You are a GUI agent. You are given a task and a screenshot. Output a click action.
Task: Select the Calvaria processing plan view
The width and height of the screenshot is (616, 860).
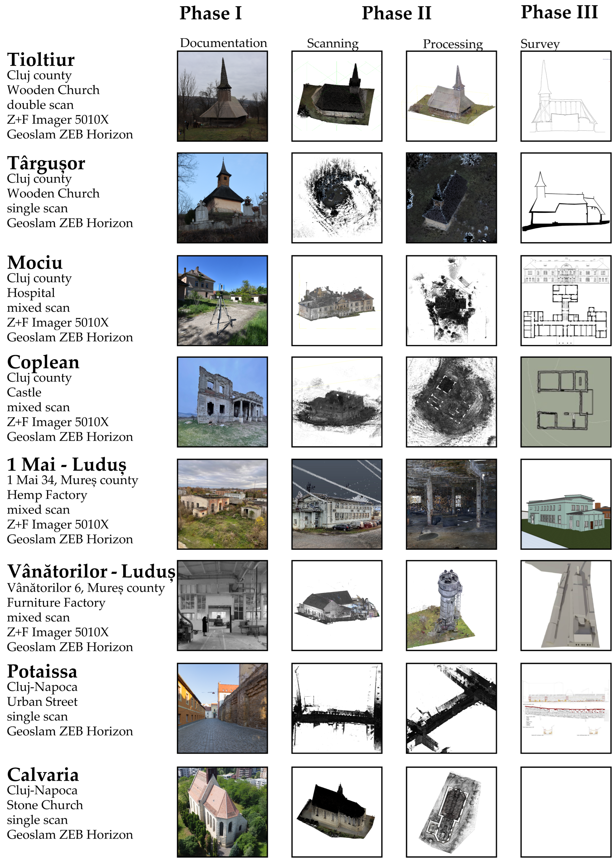click(451, 812)
